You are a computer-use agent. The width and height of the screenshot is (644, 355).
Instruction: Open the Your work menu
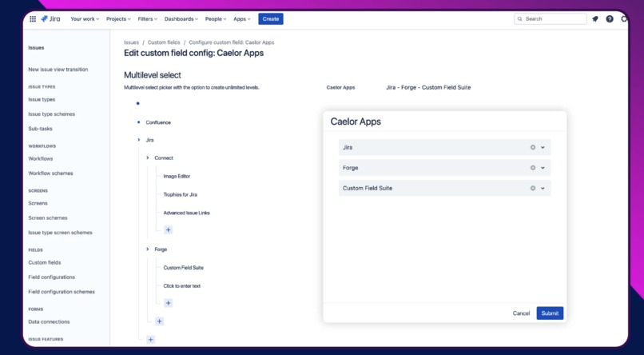85,19
